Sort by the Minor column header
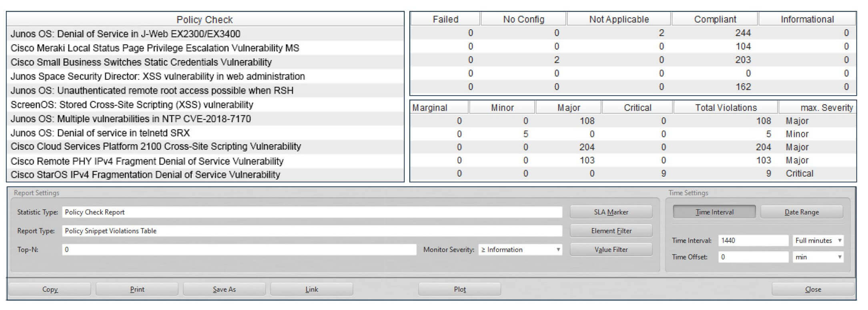 pos(502,107)
